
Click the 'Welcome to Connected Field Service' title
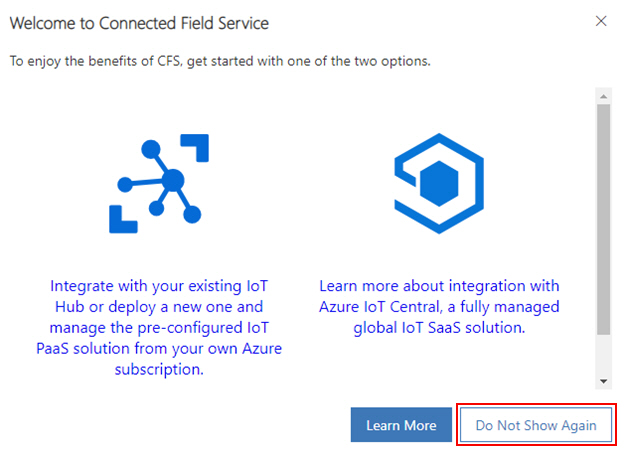(139, 23)
